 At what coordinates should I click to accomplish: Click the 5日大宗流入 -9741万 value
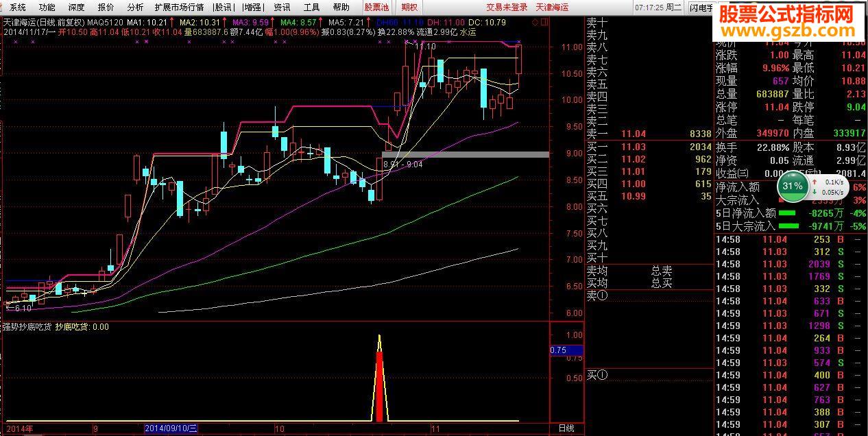point(825,226)
